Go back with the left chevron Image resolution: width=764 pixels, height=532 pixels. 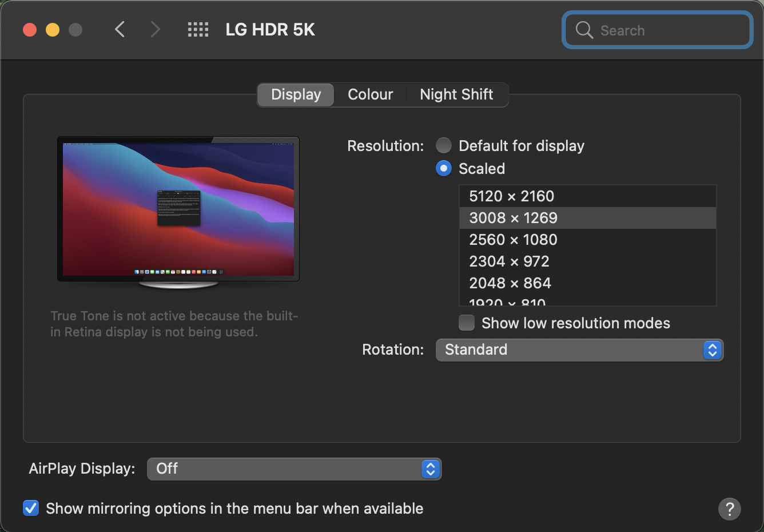pos(120,29)
